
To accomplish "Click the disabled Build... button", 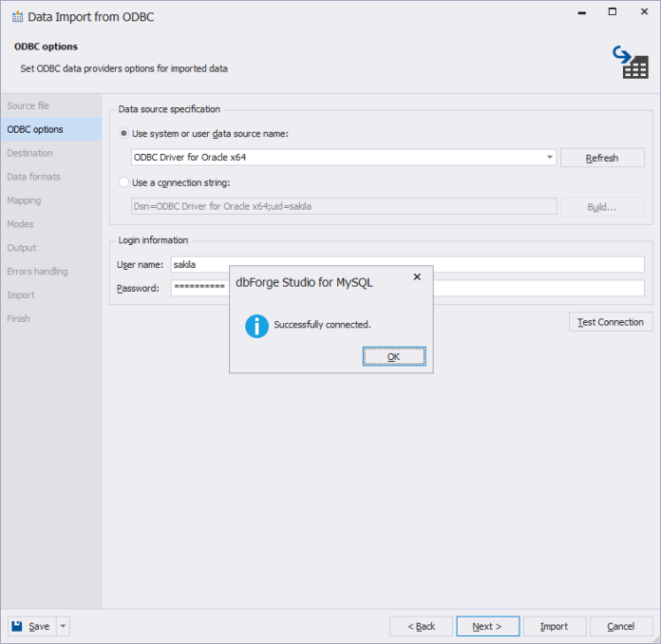I will coord(602,207).
